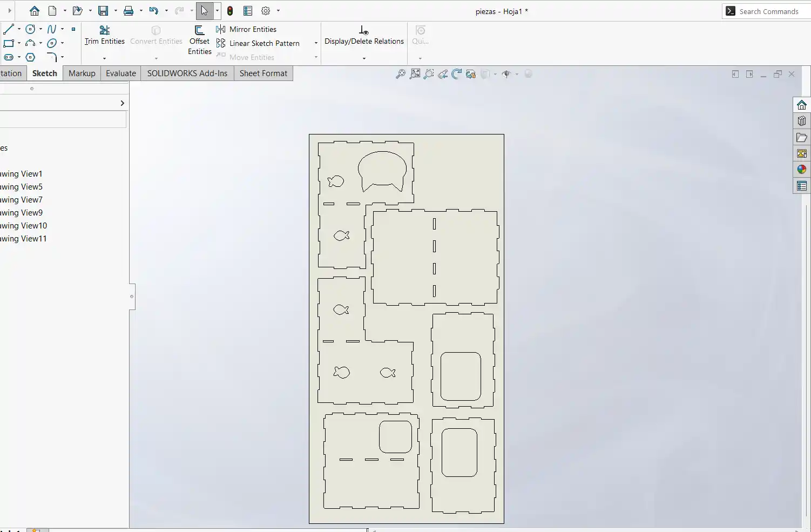
Task: Switch to the Markup tab
Action: (x=82, y=73)
